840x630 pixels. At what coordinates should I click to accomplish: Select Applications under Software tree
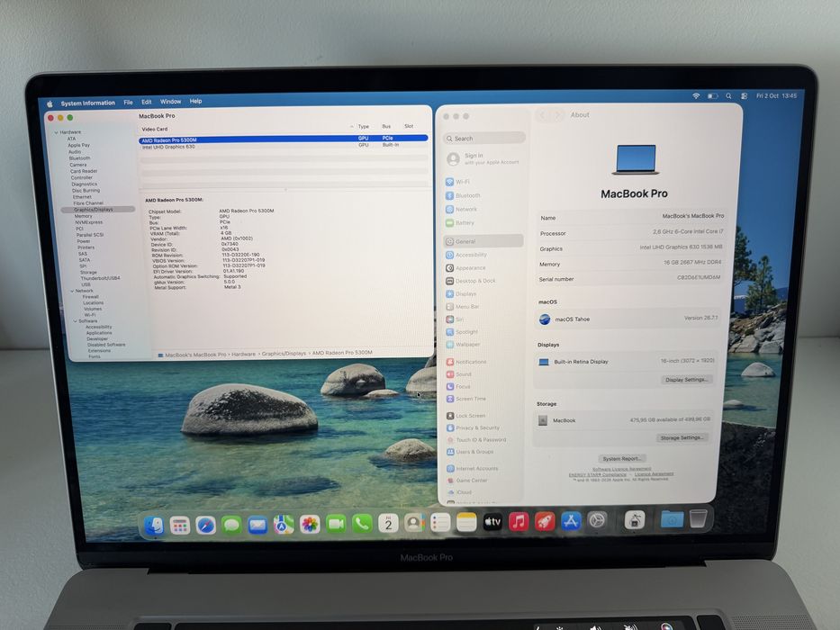pyautogui.click(x=99, y=333)
